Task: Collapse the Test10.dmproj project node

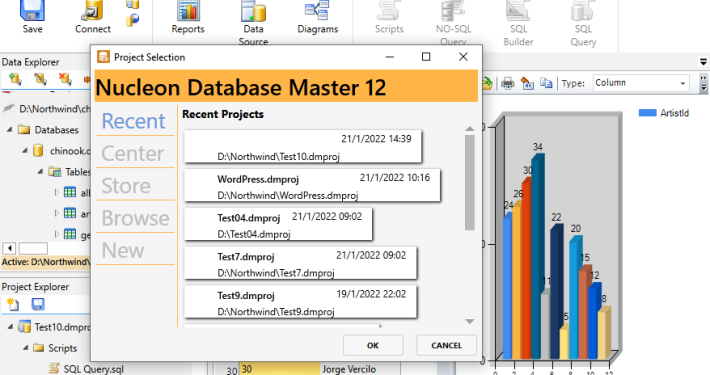Action: pos(10,327)
